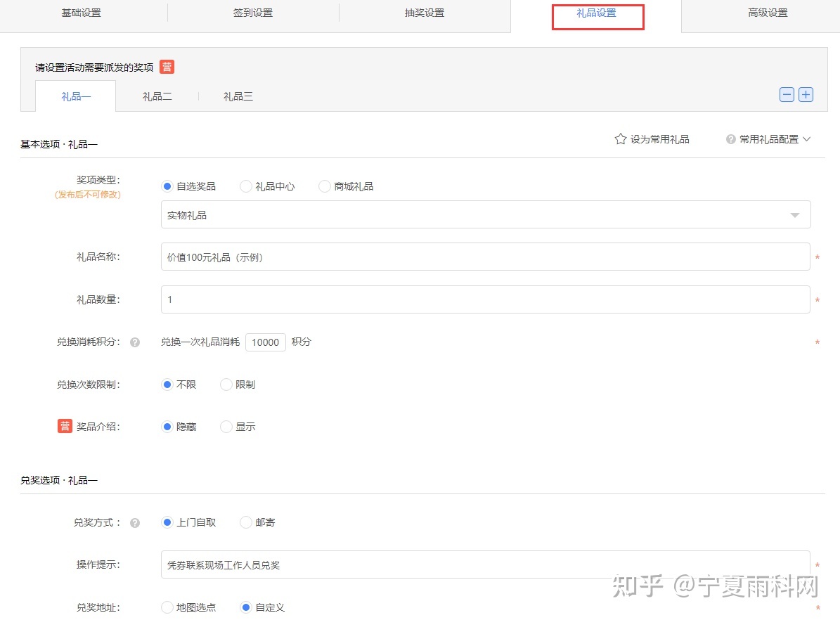840x620 pixels.
Task: Click the orange 营 badge beside 奖品介绍
Action: tap(65, 426)
